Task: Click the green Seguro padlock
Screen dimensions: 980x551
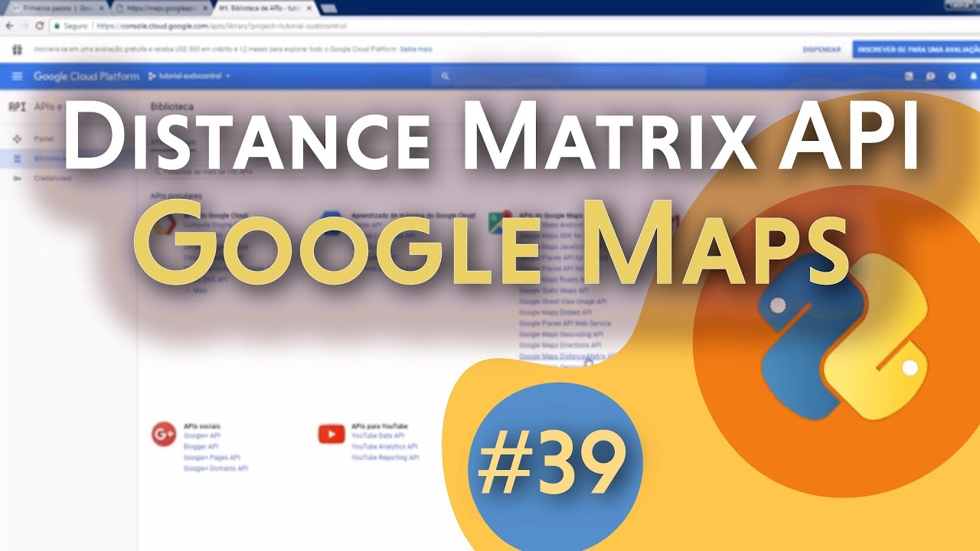Action: click(x=57, y=25)
